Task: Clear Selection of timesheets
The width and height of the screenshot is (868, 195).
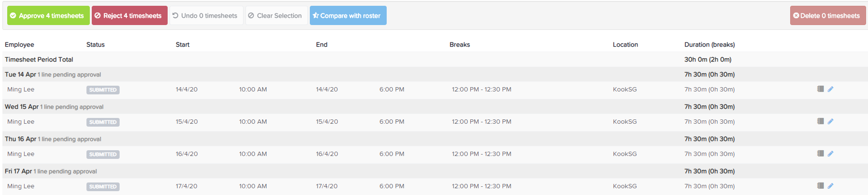Action: tap(277, 15)
